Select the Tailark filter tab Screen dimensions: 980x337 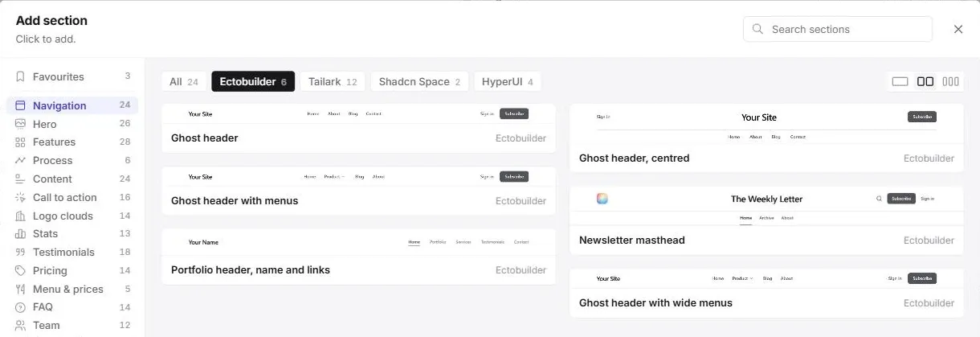[x=333, y=82]
